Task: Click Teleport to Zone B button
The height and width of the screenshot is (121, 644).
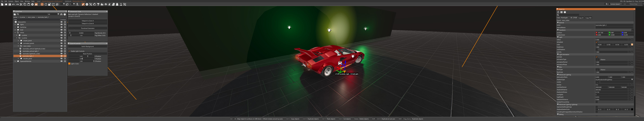Action: (x=88, y=24)
